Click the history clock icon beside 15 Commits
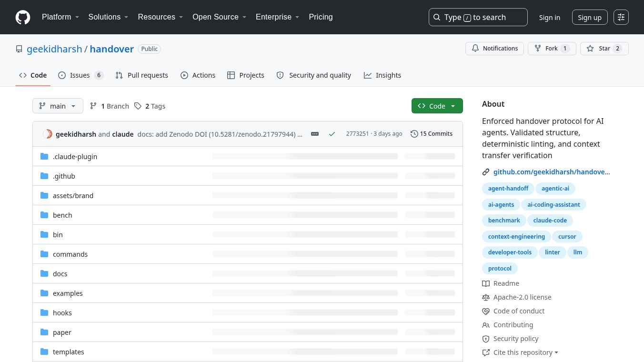 pos(414,134)
